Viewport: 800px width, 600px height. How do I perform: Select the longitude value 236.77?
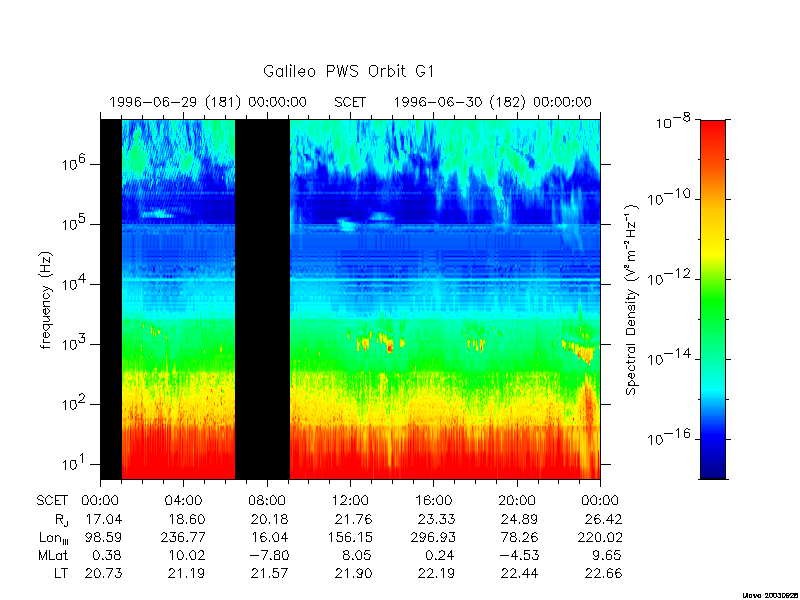[x=183, y=537]
